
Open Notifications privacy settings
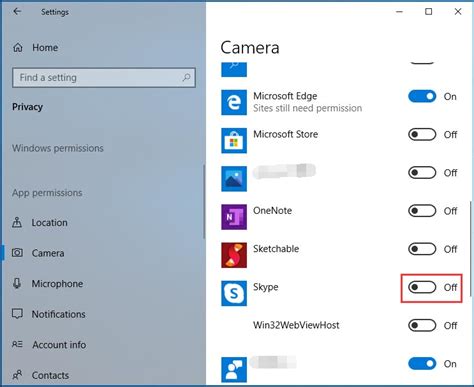[x=59, y=314]
